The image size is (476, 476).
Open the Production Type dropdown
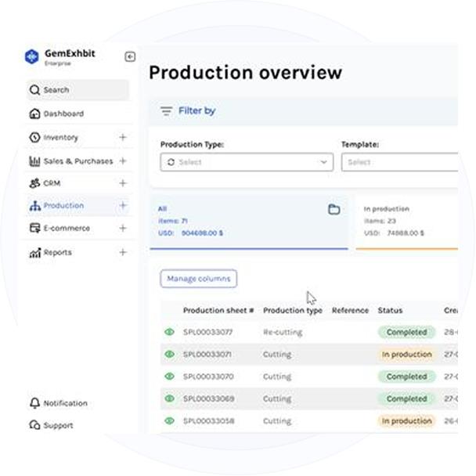(247, 162)
